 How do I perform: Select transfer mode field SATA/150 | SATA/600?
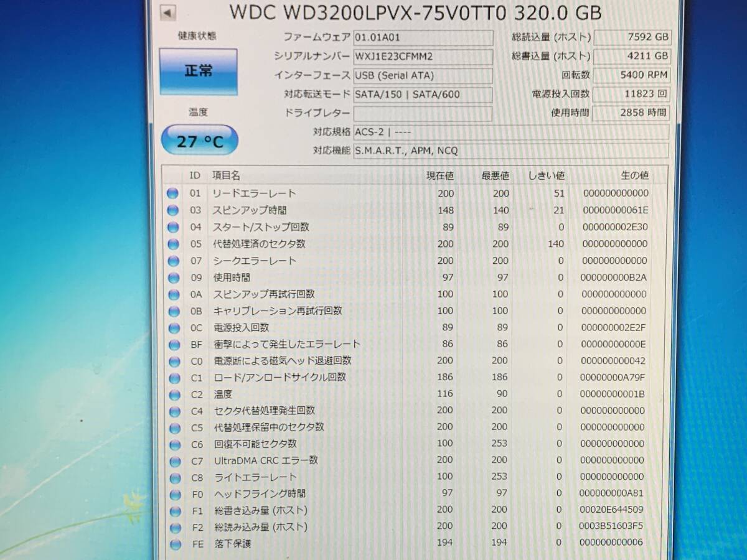[x=423, y=95]
